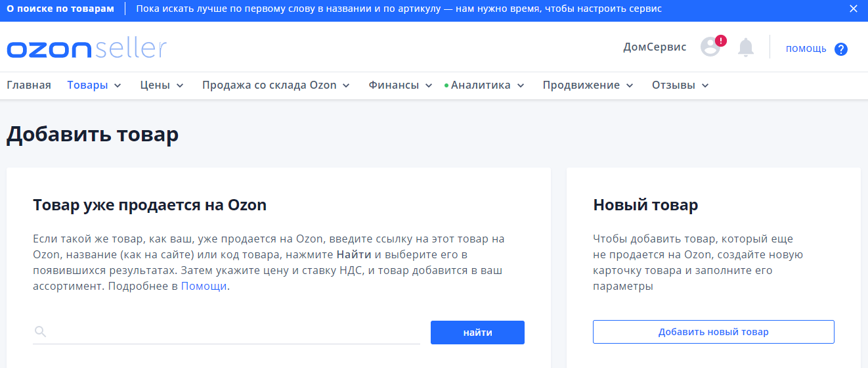868x368 pixels.
Task: Click the banner message about search by first word
Action: point(399,9)
